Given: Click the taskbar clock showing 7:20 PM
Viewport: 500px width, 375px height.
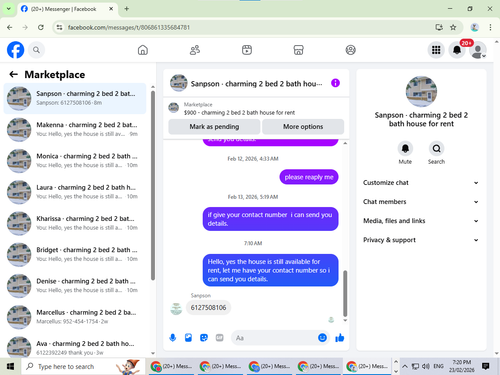Looking at the screenshot, I should coord(462,366).
